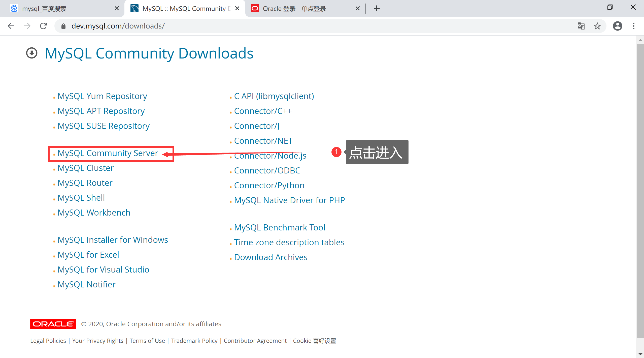Open the Chrome profile avatar
The image size is (644, 358).
click(617, 26)
